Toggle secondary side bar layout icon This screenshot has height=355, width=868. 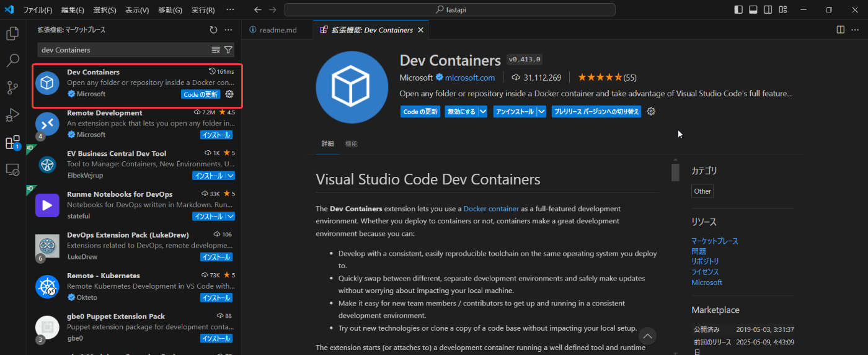[768, 10]
